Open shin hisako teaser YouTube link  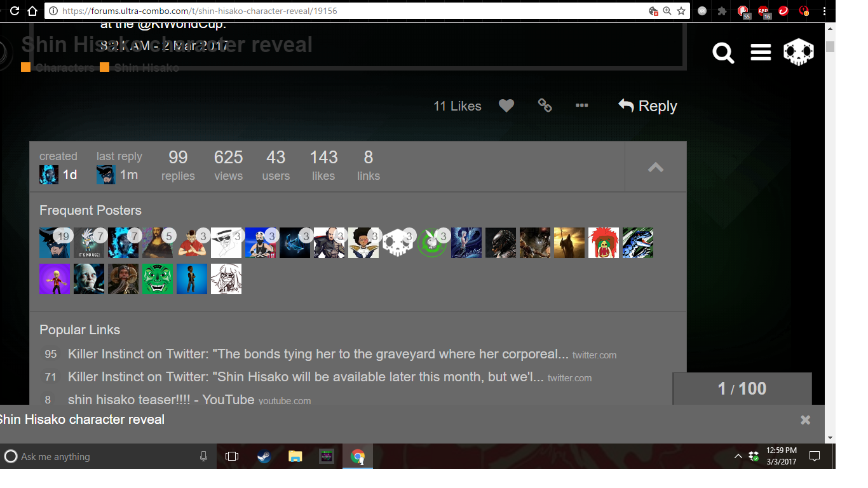coord(161,400)
